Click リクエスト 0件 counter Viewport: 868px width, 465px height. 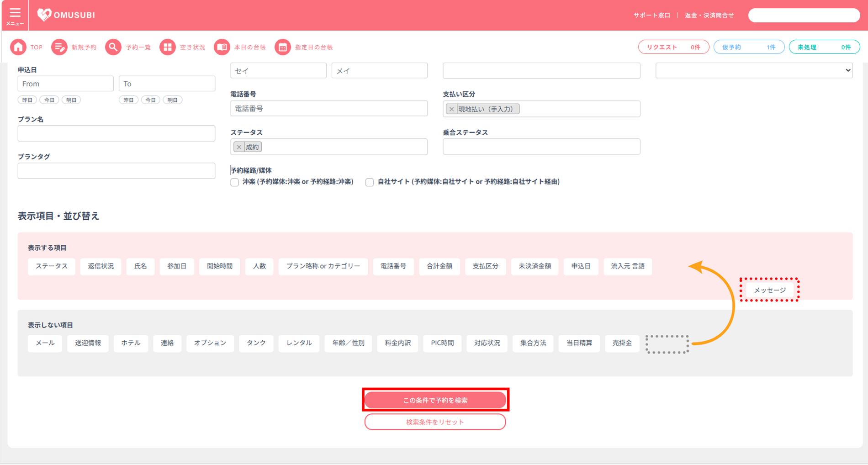(673, 47)
